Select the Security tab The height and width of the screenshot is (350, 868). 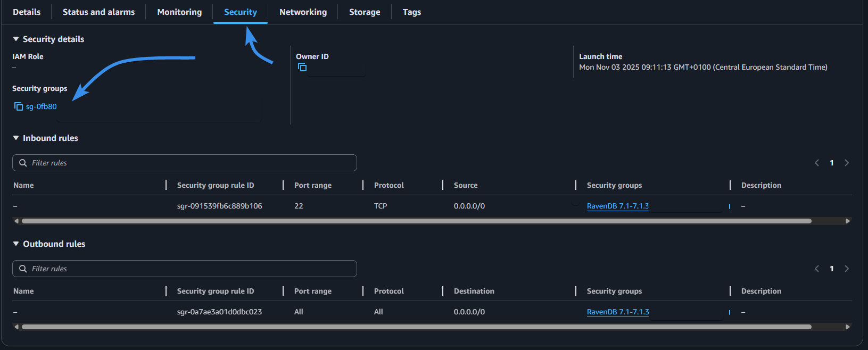click(241, 12)
